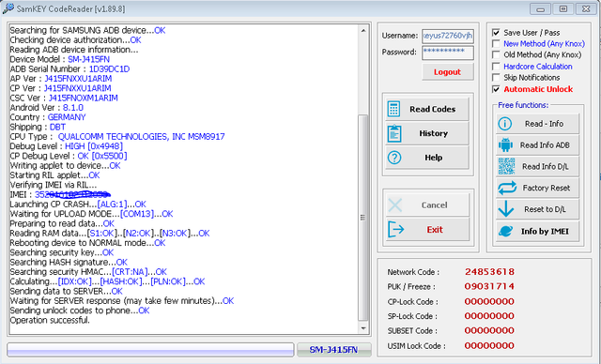Image resolution: width=601 pixels, height=364 pixels.
Task: Click CPU Type QUALCOMM TECHNOLOGIES line
Action: [x=117, y=137]
